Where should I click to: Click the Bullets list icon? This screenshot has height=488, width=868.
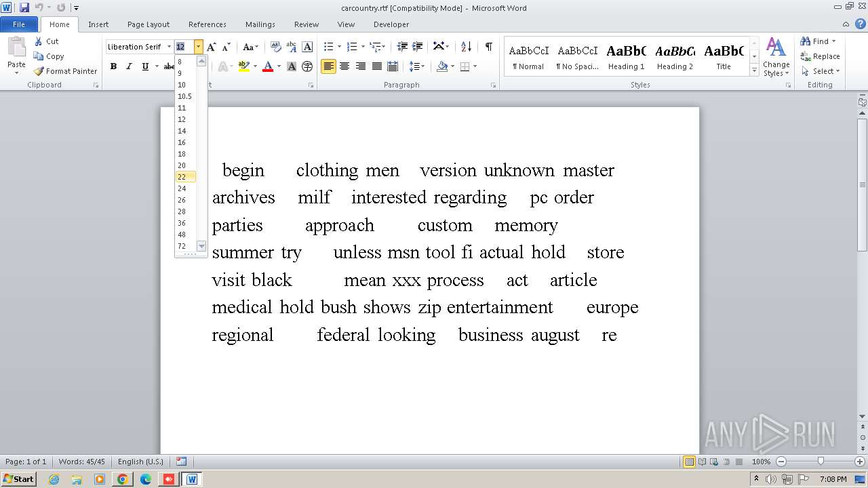pyautogui.click(x=328, y=47)
